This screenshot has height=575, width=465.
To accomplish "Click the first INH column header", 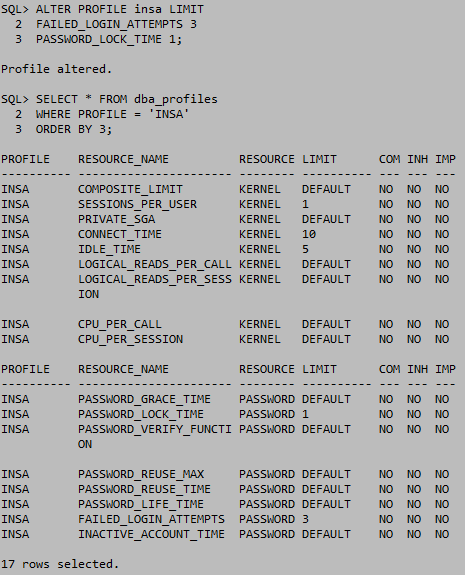I will coord(417,159).
